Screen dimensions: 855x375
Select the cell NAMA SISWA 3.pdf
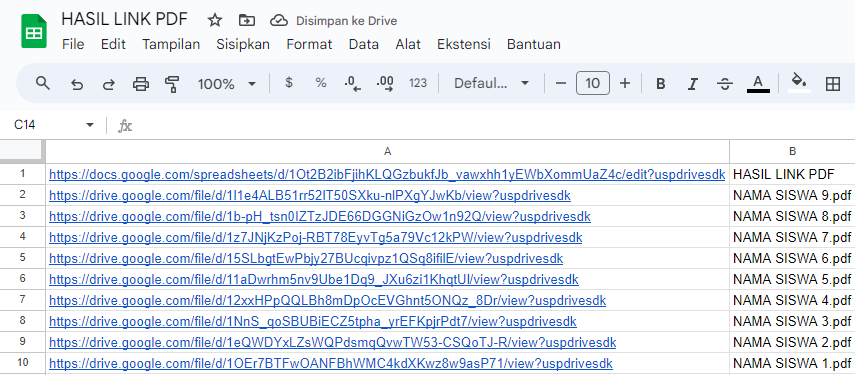[x=792, y=322]
